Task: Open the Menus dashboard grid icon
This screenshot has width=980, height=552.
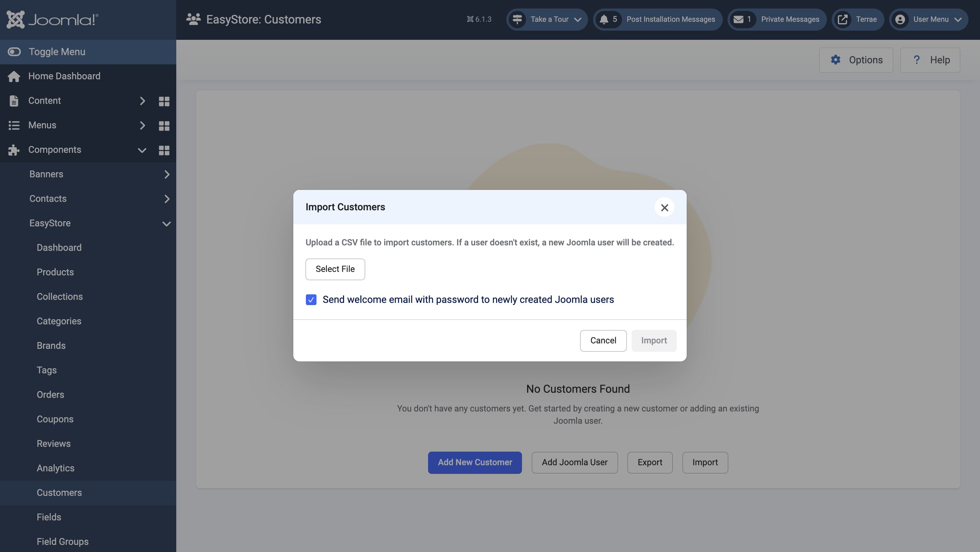Action: coord(164,126)
